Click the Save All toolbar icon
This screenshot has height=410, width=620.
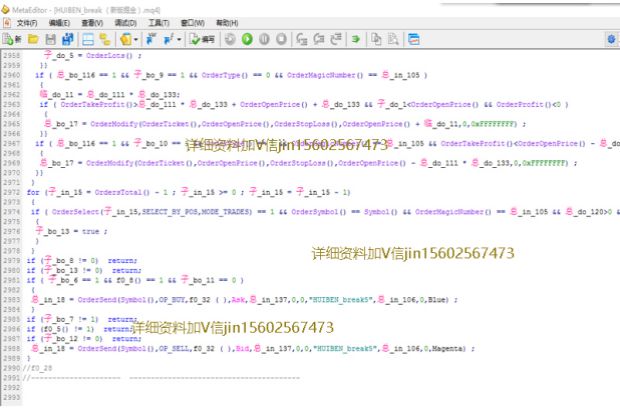pos(65,39)
